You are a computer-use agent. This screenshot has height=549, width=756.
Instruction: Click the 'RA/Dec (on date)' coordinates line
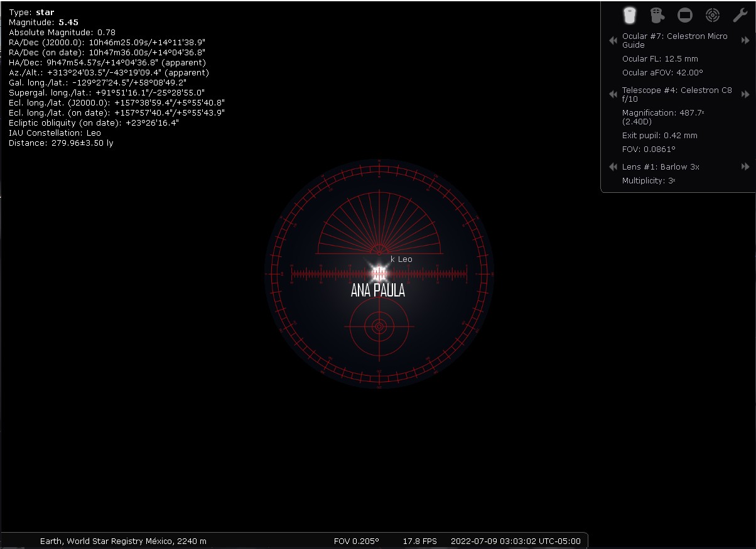click(x=107, y=53)
